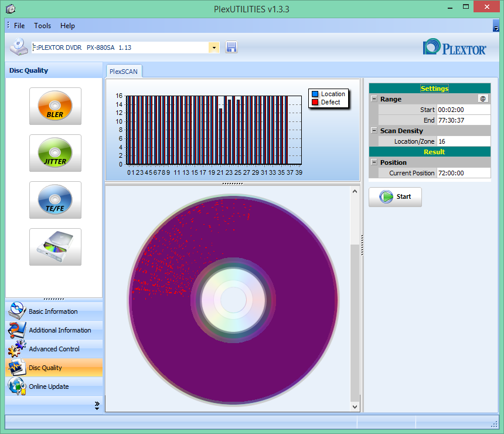Open the File menu
This screenshot has width=504, height=434.
point(19,26)
